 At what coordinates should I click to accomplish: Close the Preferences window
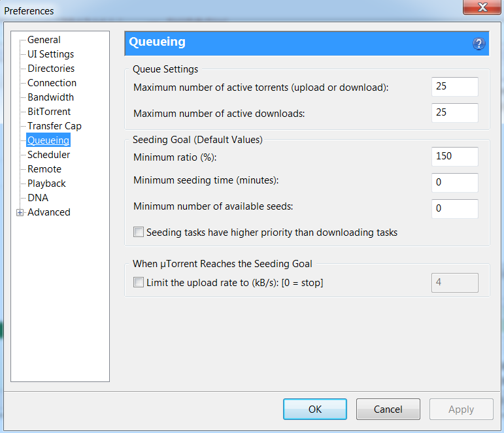[x=482, y=8]
